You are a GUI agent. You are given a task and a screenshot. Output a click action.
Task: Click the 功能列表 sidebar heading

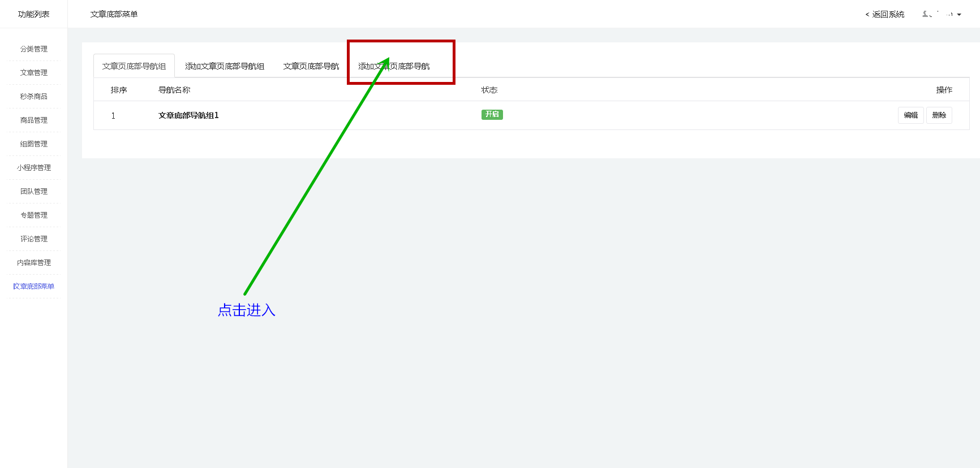click(x=34, y=14)
